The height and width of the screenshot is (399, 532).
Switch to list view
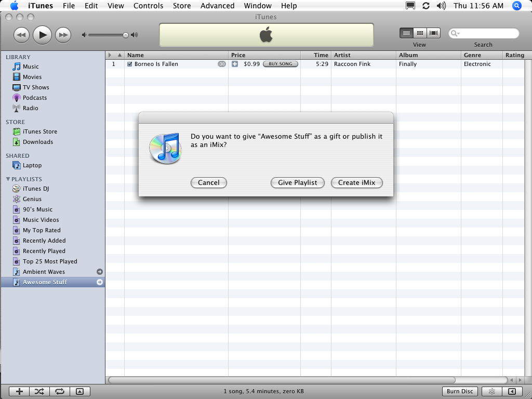tap(406, 33)
